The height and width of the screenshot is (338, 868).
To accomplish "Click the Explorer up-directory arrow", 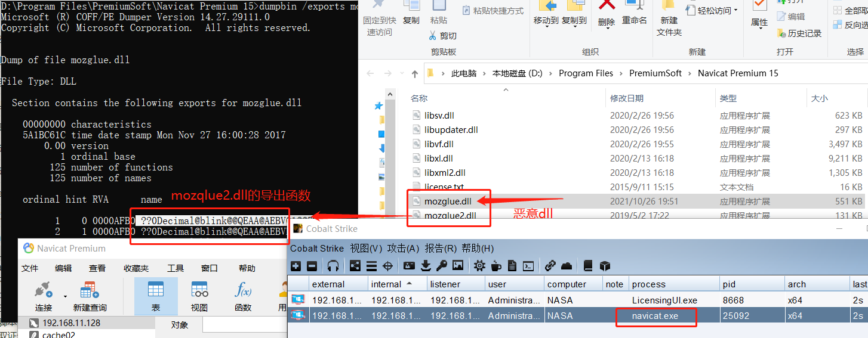I will (415, 74).
